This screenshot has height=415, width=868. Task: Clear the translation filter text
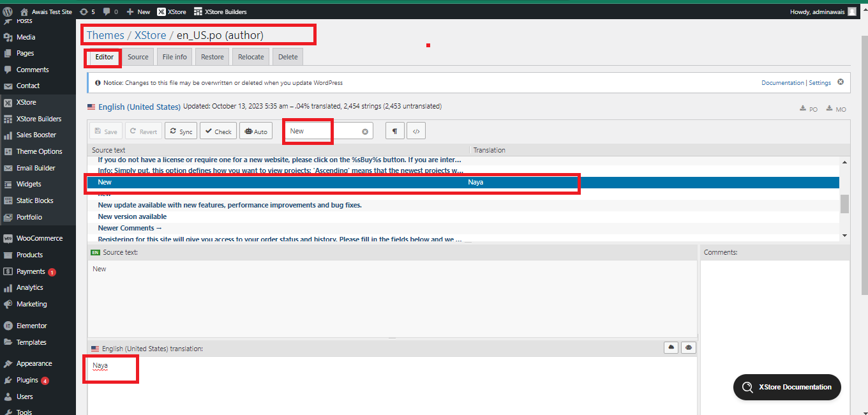(365, 132)
